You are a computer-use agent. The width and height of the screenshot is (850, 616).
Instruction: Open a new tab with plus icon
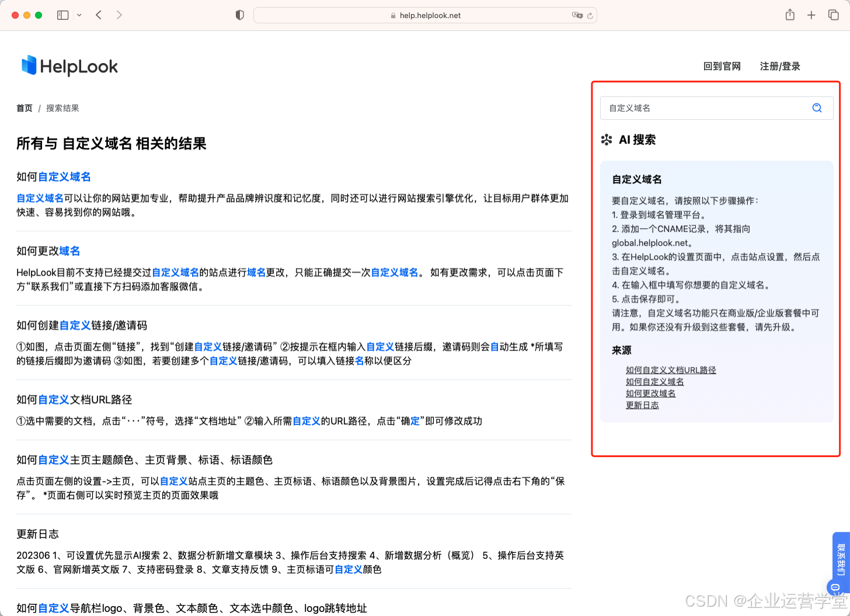(x=811, y=15)
